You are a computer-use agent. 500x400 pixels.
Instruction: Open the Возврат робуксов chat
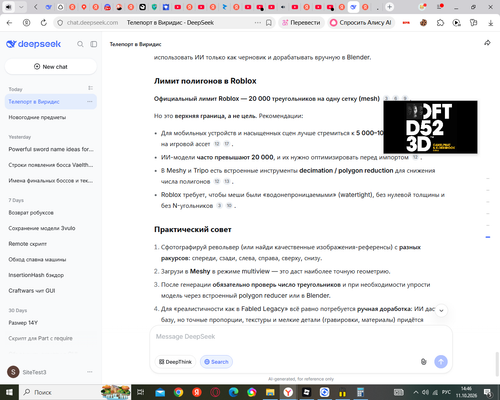click(51, 212)
